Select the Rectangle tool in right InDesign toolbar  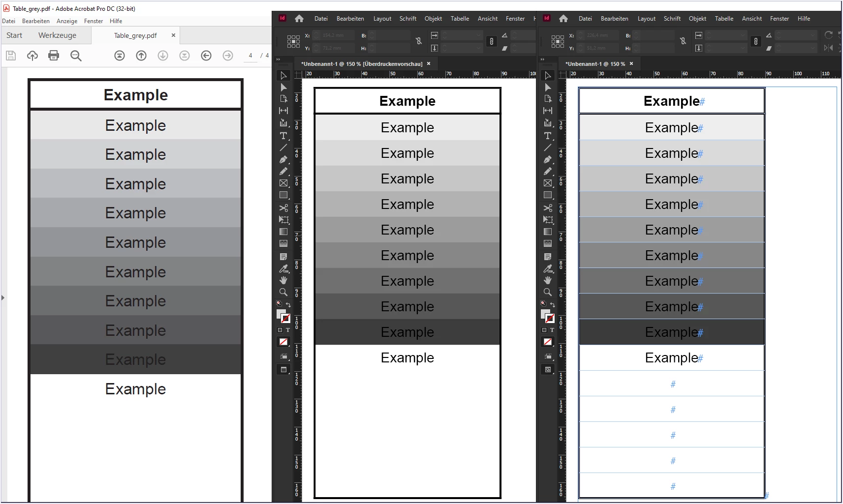(548, 195)
